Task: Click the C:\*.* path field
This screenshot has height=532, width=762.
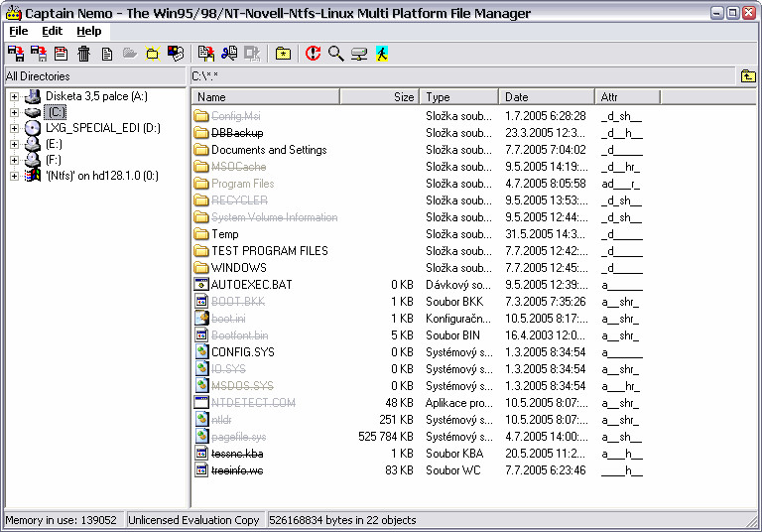Action: pyautogui.click(x=462, y=76)
